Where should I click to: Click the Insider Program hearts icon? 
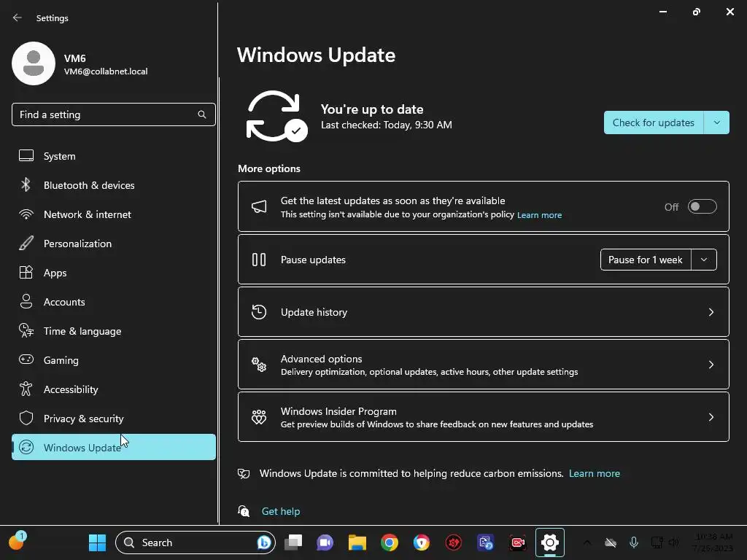click(x=259, y=417)
